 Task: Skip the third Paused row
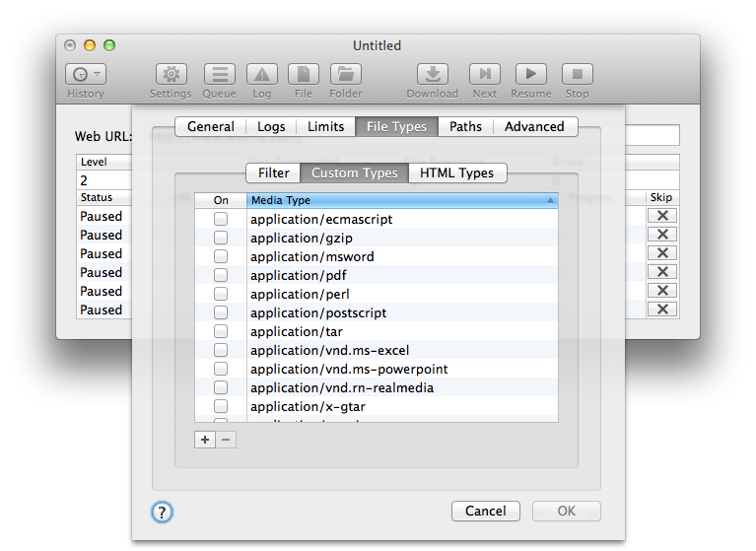click(662, 253)
